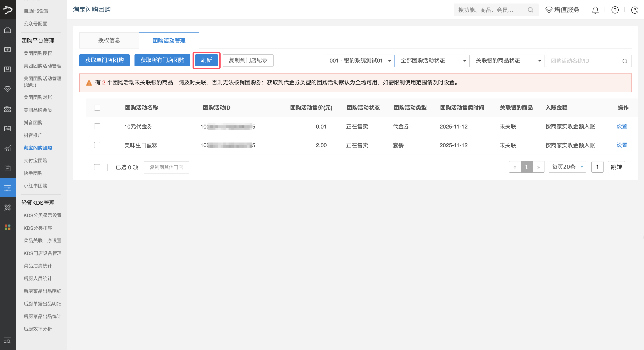Tick the checkbox for 10元代金券 row
Viewport: 644px width, 350px height.
[x=97, y=127]
